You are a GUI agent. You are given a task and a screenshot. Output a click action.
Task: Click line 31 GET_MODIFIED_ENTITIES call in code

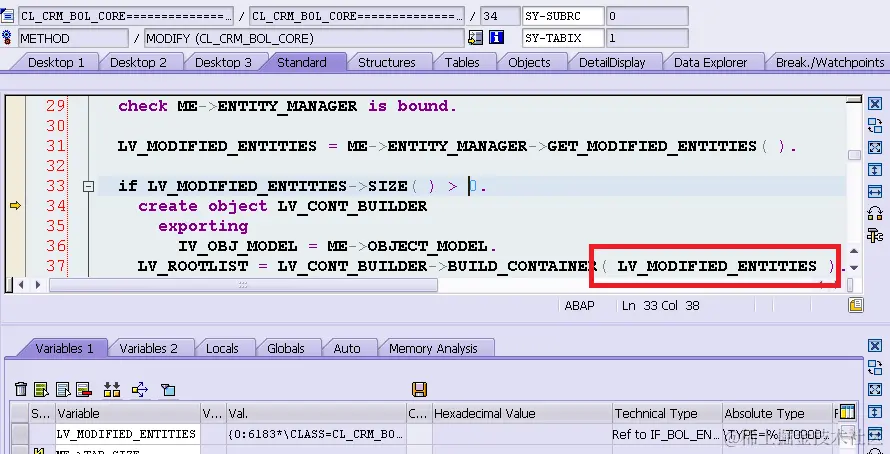point(671,146)
